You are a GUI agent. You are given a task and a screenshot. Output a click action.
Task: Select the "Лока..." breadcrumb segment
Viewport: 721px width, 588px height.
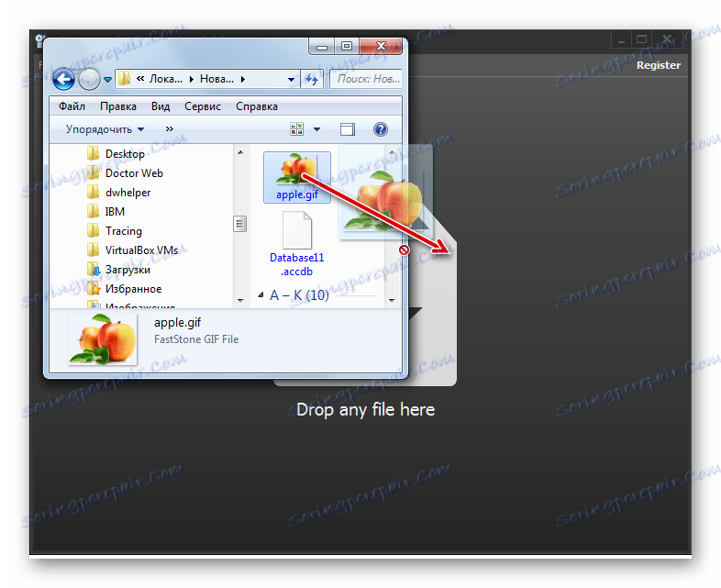(x=165, y=79)
